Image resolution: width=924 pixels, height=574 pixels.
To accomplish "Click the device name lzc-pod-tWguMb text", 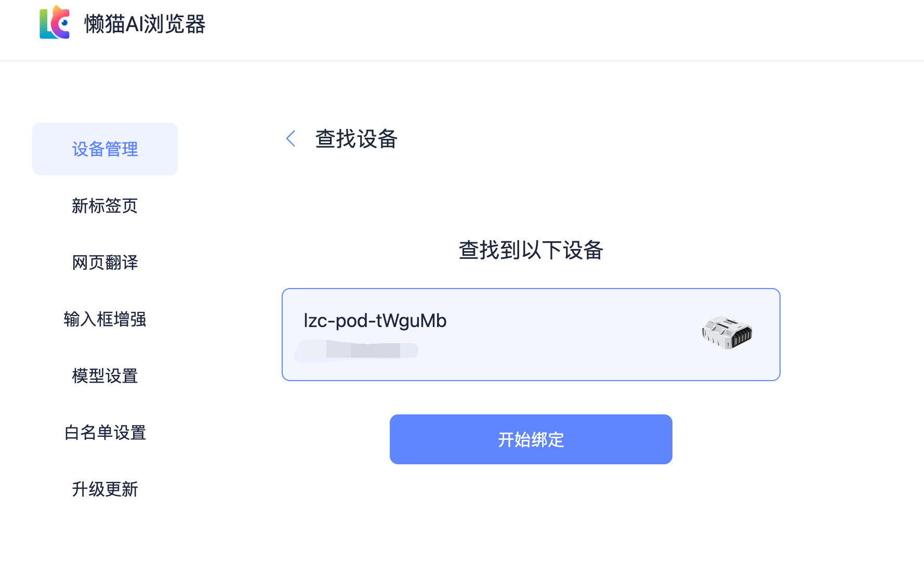I will (374, 320).
